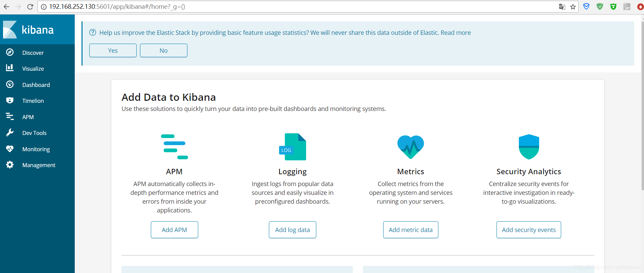Click the Monitoring heartbeat icon
644x273 pixels.
(x=10, y=149)
